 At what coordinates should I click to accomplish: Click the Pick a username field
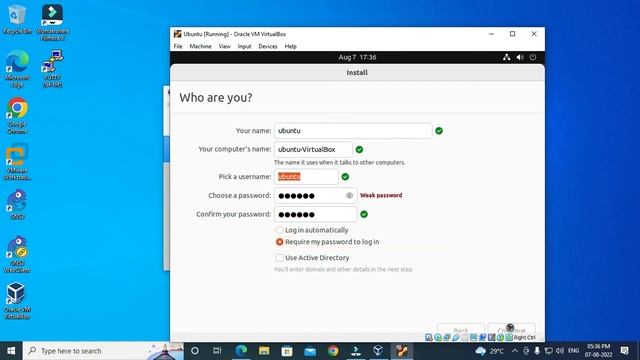(306, 177)
